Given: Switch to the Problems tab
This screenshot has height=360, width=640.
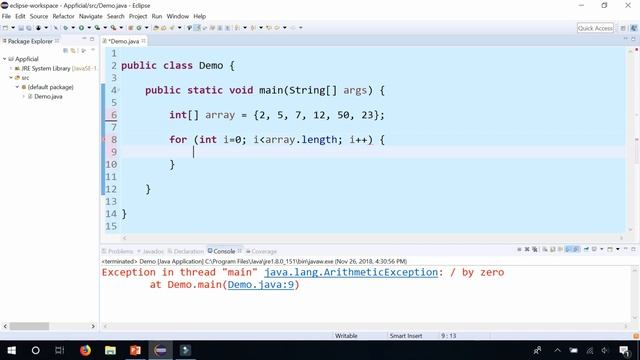Looking at the screenshot, I should (118, 251).
